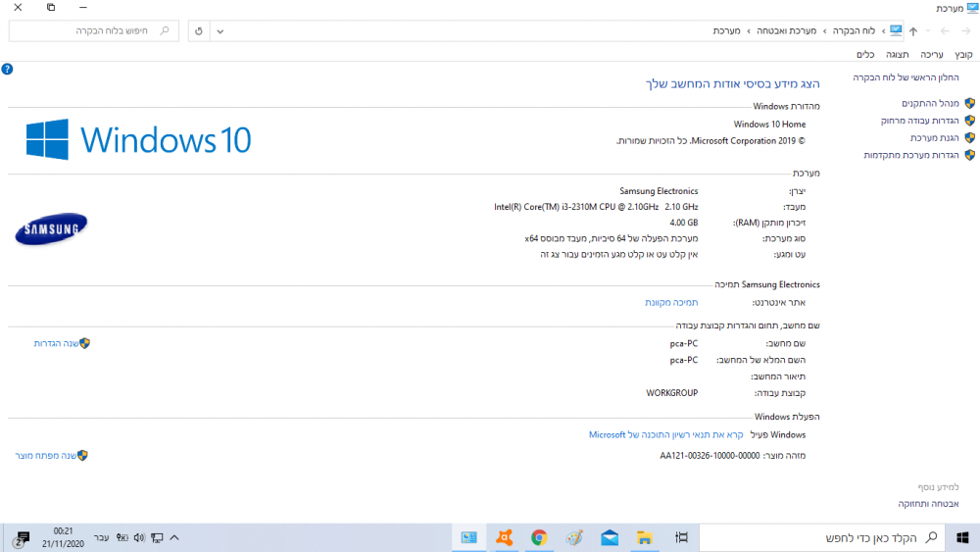Click the computer icon in address breadcrumb
This screenshot has height=552, width=980.
coord(896,30)
